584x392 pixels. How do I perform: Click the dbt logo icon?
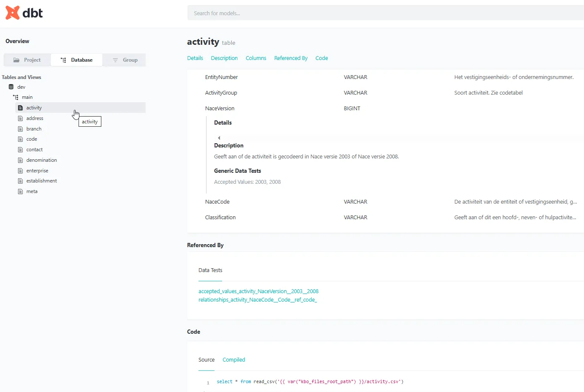pos(12,13)
